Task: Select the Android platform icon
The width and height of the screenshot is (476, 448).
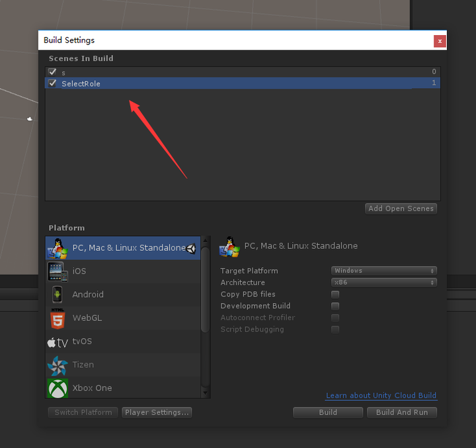Action: point(57,294)
